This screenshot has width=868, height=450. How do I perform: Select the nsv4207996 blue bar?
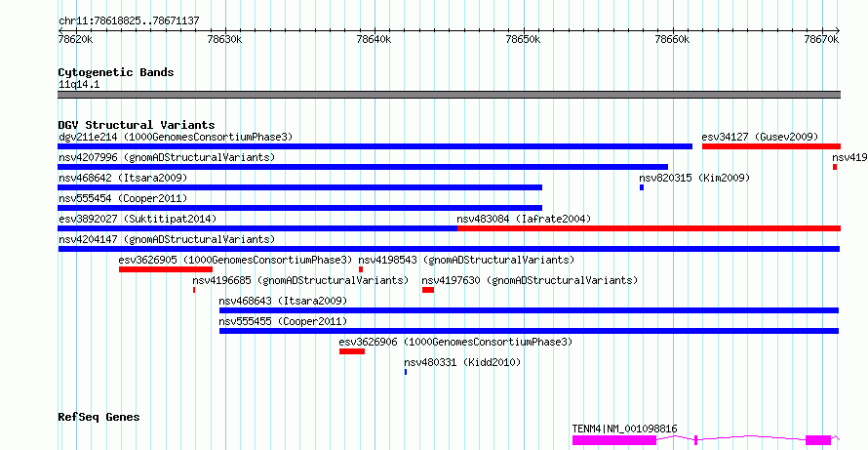[363, 167]
